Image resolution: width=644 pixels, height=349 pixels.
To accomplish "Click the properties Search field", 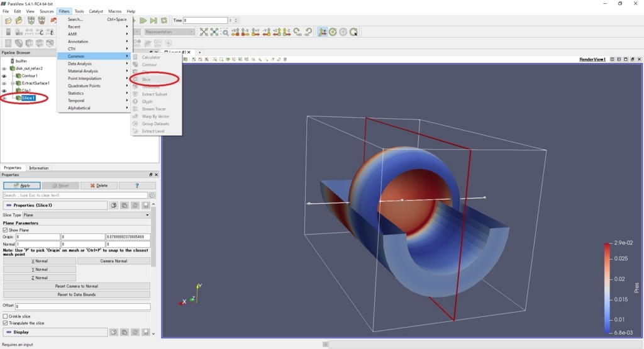I will point(75,196).
